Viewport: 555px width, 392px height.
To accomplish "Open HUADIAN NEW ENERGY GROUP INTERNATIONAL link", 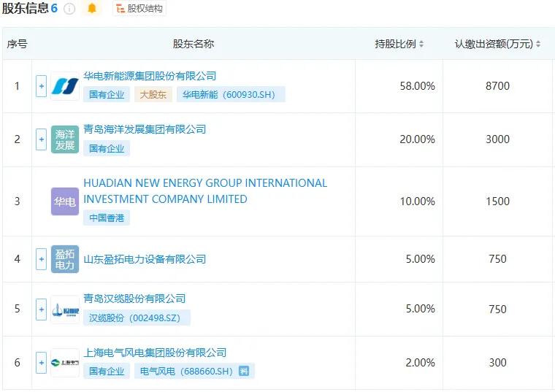I will (x=205, y=191).
